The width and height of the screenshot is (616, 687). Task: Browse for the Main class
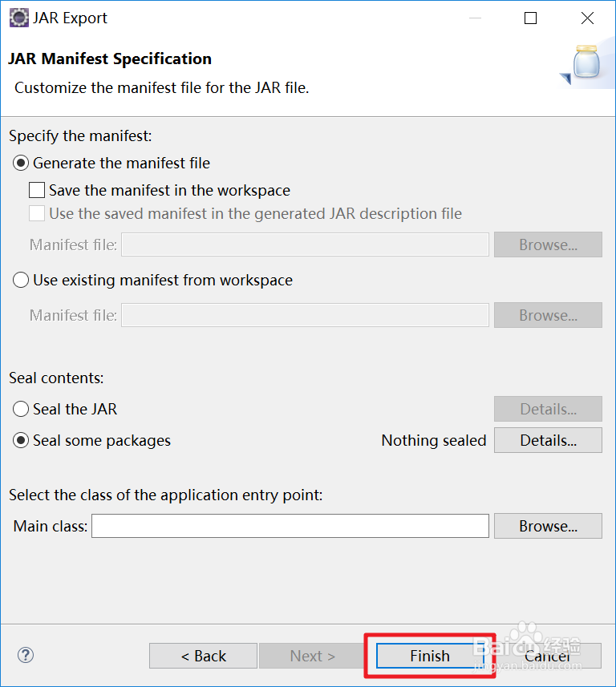[x=548, y=526]
